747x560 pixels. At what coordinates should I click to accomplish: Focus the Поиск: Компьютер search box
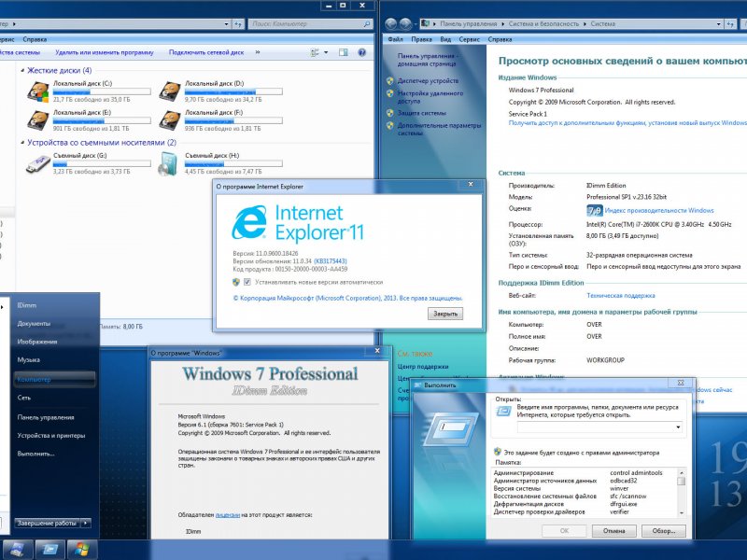tap(306, 24)
